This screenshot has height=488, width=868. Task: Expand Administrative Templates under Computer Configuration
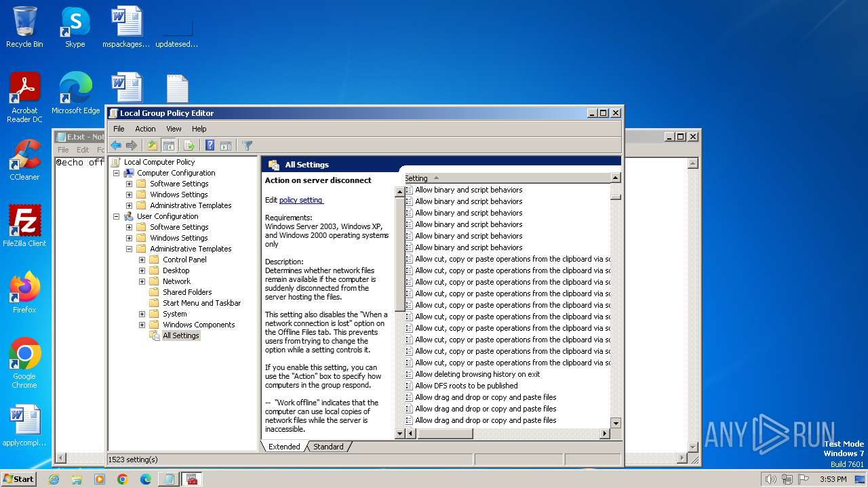tap(129, 205)
